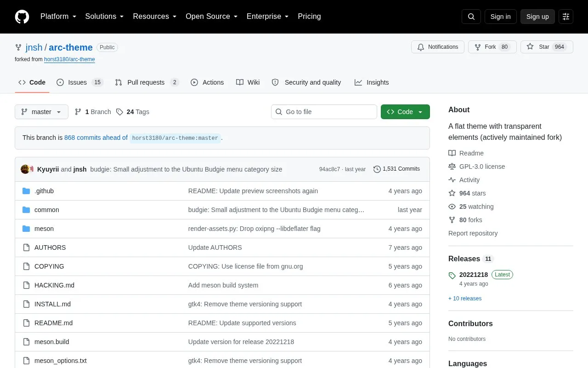Click the Sign in button
This screenshot has height=368, width=588.
tap(500, 17)
